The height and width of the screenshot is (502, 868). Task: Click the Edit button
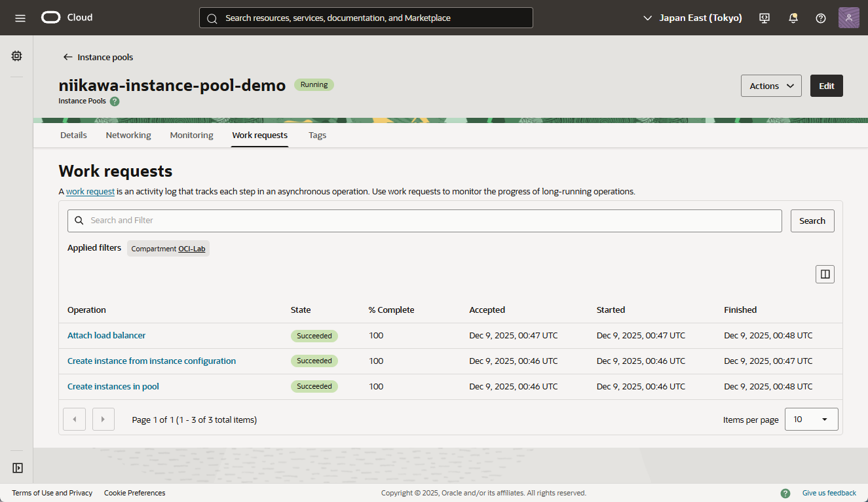pyautogui.click(x=826, y=86)
